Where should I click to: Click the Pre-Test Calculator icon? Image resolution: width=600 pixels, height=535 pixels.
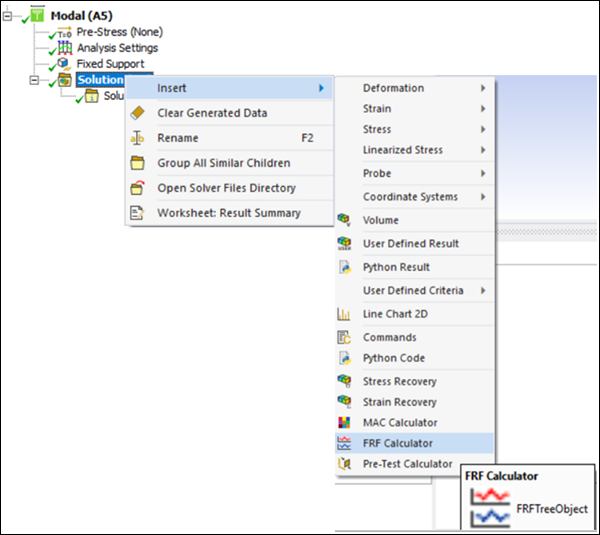(344, 463)
